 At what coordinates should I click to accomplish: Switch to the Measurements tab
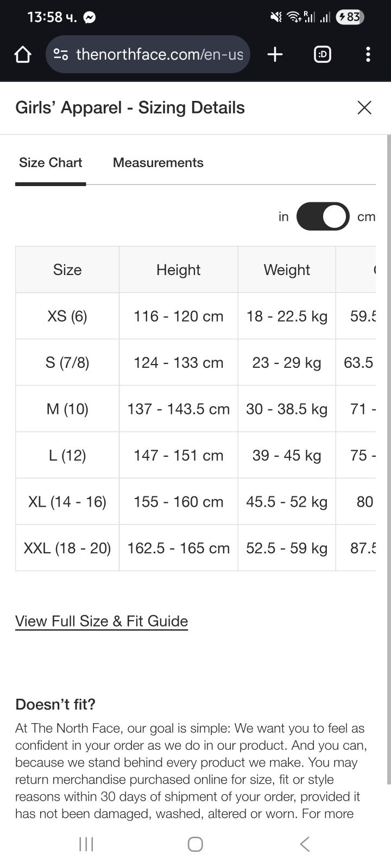(x=158, y=163)
